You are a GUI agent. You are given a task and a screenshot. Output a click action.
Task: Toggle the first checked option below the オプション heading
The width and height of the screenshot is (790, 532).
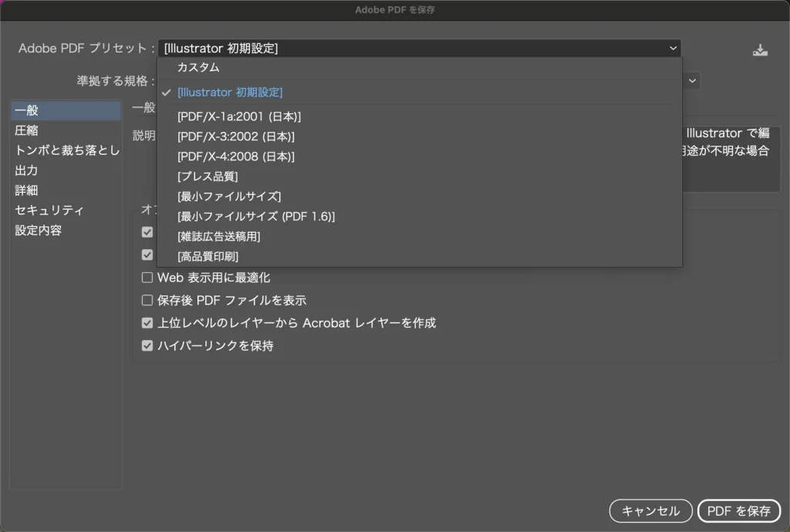147,232
